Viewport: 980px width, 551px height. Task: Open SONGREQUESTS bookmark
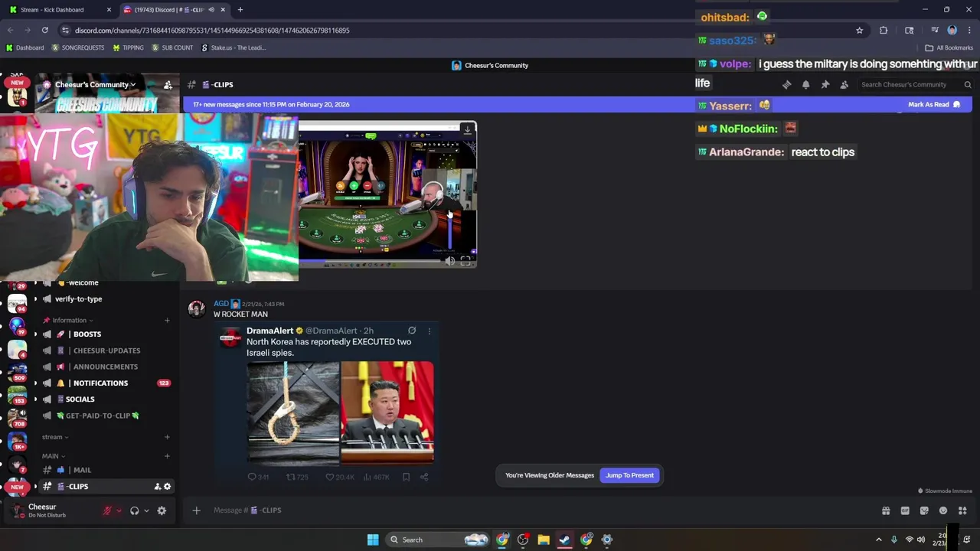click(x=77, y=47)
